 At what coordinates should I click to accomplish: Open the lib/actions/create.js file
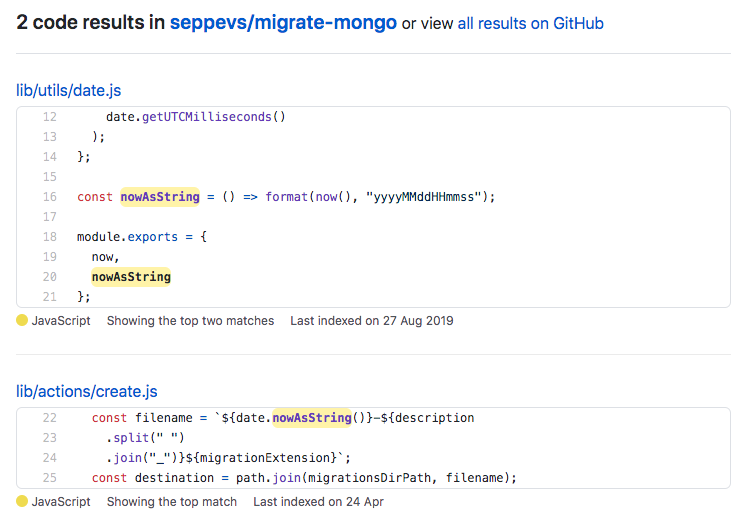click(x=87, y=391)
